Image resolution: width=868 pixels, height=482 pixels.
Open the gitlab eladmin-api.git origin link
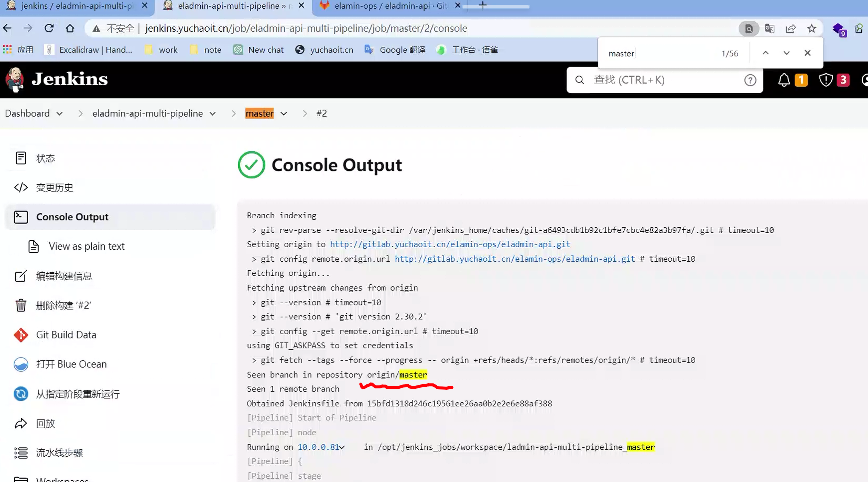[x=450, y=244]
